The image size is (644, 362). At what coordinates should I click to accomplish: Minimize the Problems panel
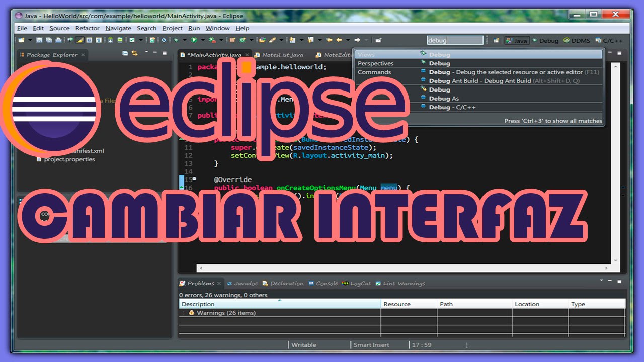point(610,281)
